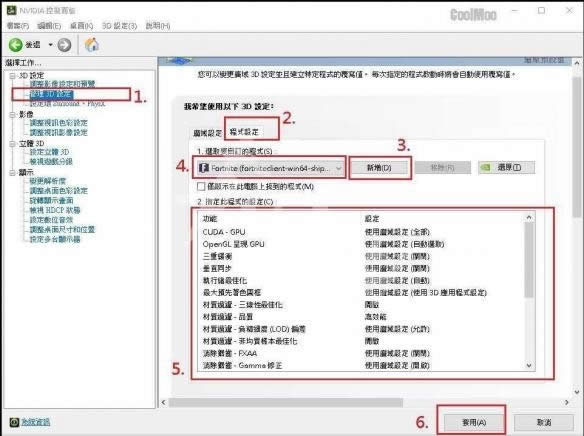The image size is (584, 436).
Task: Click the Fortnite program icon in combo box
Action: pos(203,168)
